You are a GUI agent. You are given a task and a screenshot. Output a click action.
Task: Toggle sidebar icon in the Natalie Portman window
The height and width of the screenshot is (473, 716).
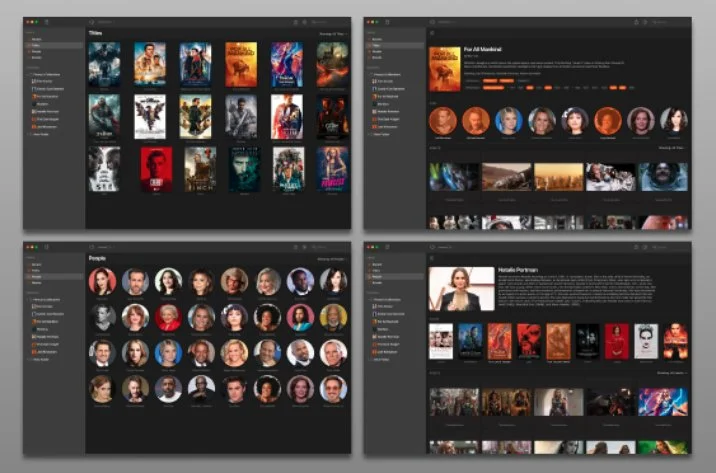[387, 247]
